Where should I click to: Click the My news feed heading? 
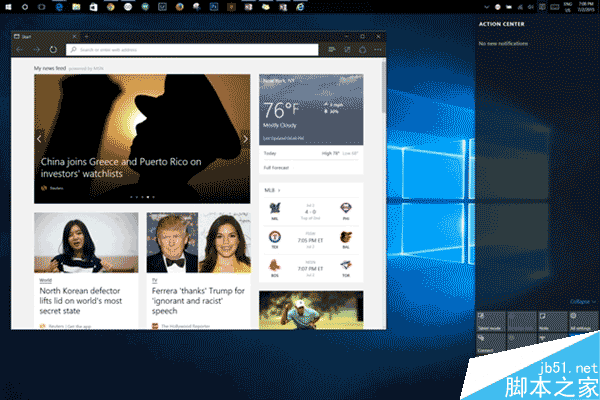pyautogui.click(x=50, y=69)
